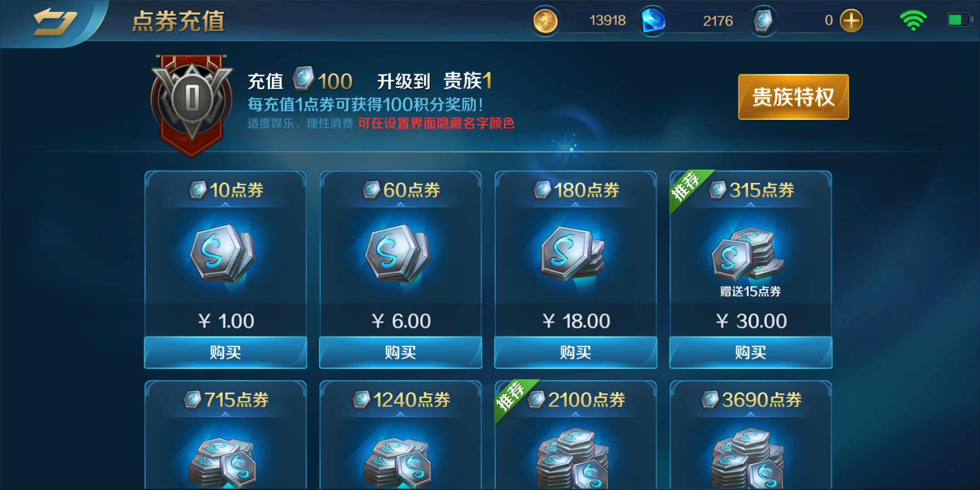Select the recommended 2100点券 package card
The image size is (980, 490).
576,435
